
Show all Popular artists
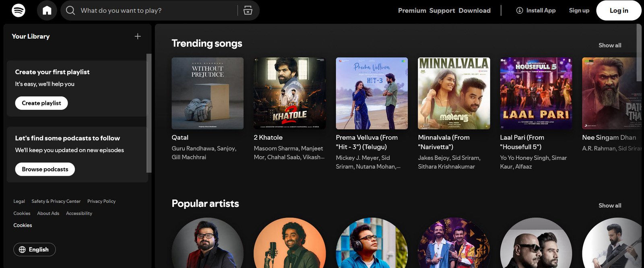(610, 206)
